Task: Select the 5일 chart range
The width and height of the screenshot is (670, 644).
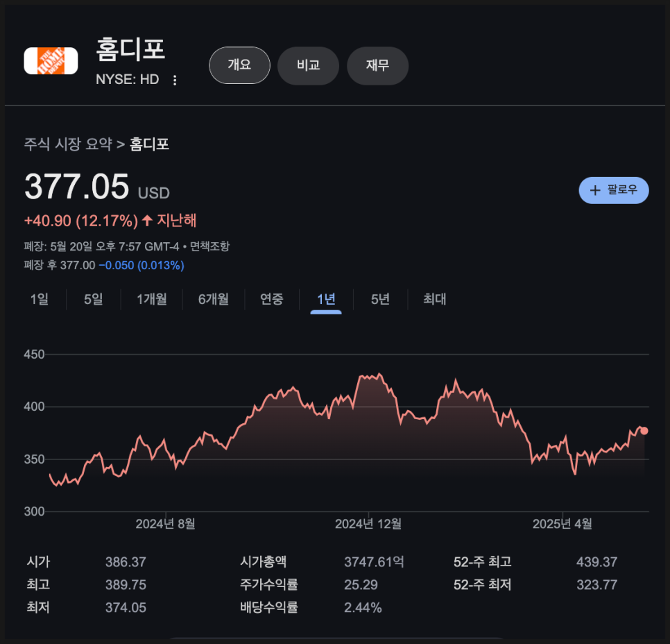Action: click(94, 299)
